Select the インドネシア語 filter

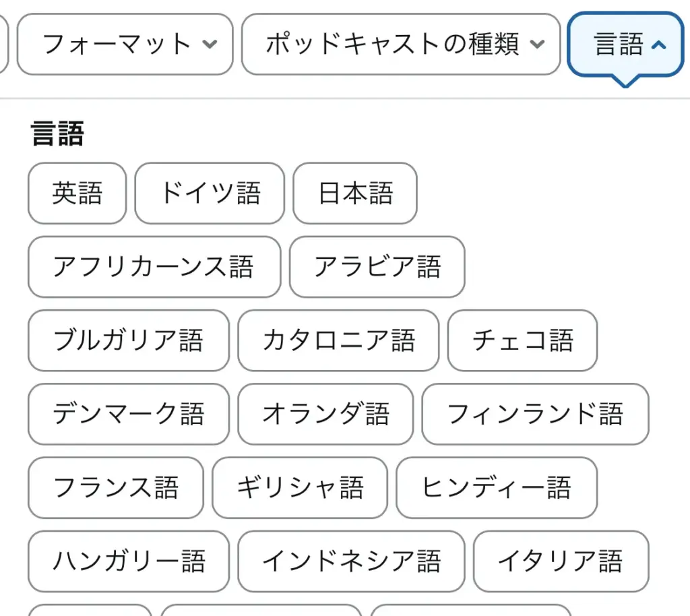coord(352,562)
